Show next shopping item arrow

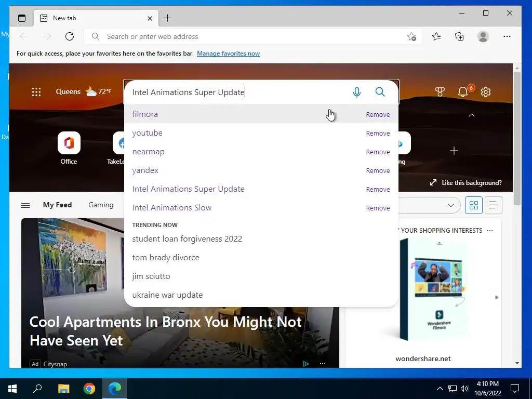pos(496,297)
